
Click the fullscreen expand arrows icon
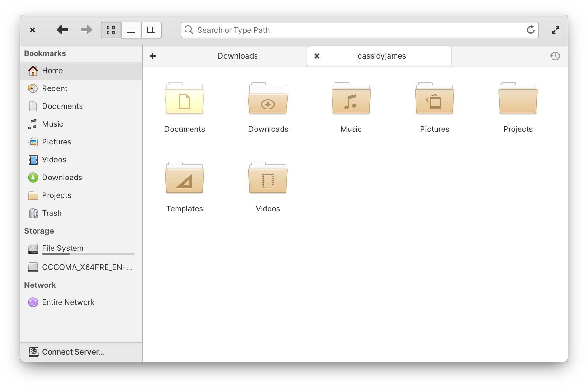click(555, 30)
